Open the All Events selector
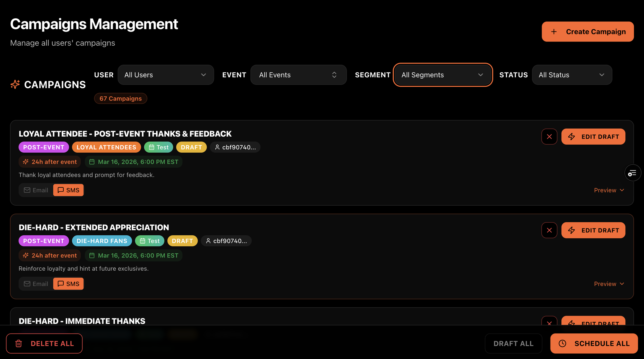Viewport: 644px width, 359px height. coord(298,75)
